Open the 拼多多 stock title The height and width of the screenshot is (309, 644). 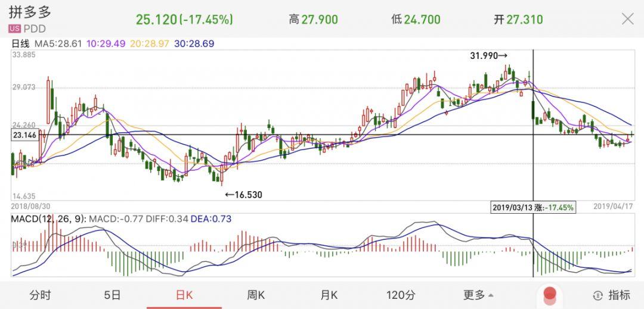(29, 14)
